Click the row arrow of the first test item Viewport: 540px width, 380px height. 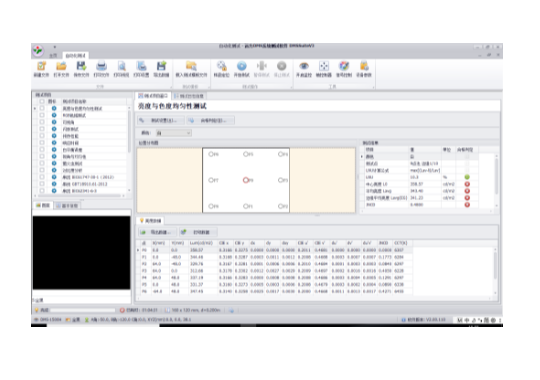[35, 108]
